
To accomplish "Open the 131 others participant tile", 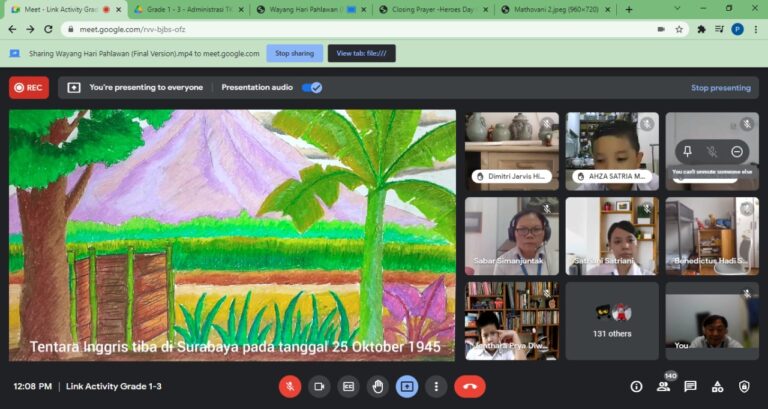I will [612, 320].
